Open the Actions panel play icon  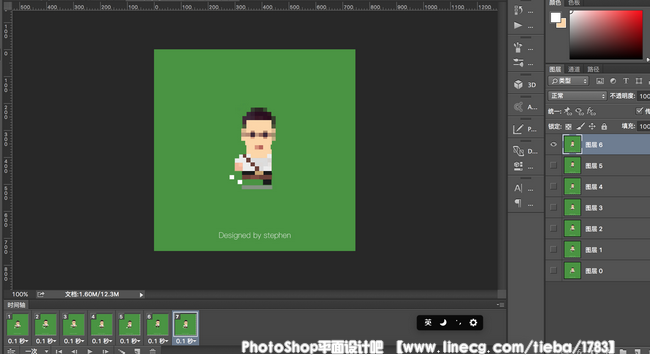518,25
